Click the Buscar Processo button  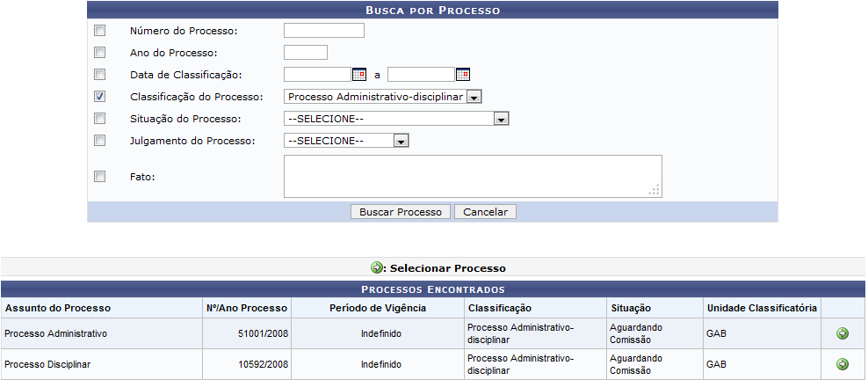click(x=400, y=212)
